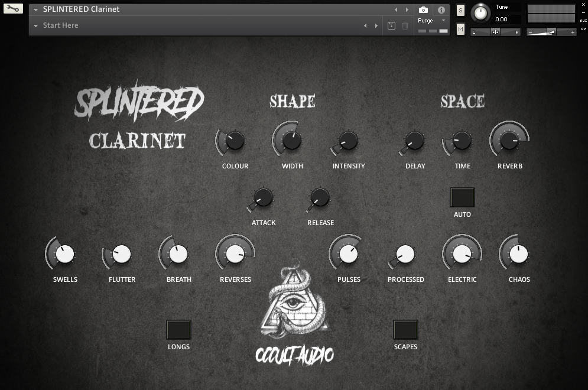Click the REVERSES knob

pos(235,254)
